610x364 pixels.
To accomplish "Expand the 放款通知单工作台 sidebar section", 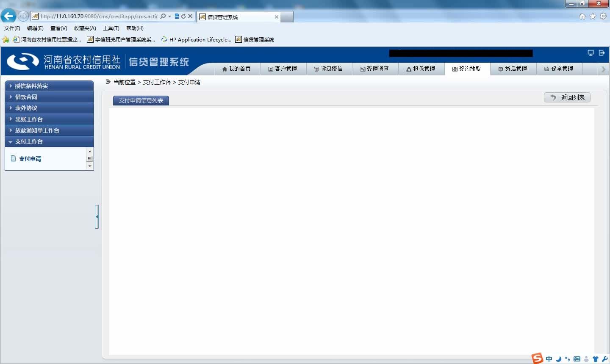I will click(x=49, y=130).
